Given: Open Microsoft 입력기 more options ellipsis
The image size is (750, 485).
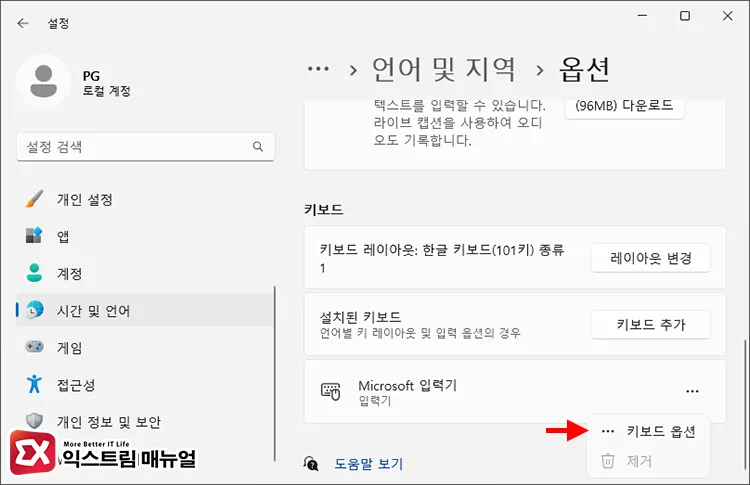Looking at the screenshot, I should (x=692, y=391).
